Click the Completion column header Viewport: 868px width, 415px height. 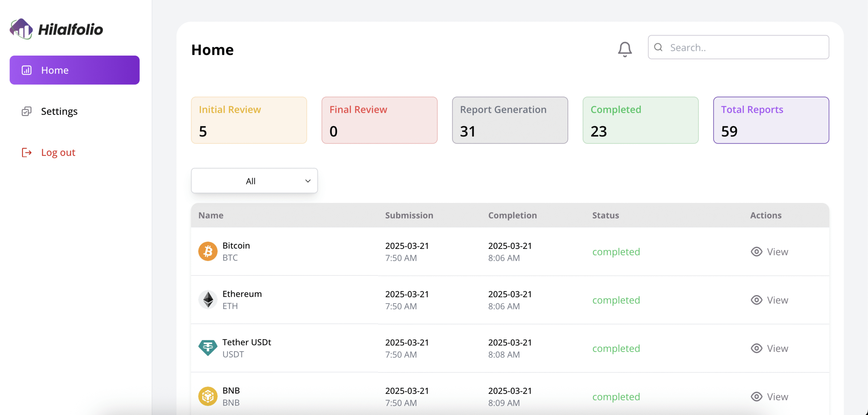[513, 215]
